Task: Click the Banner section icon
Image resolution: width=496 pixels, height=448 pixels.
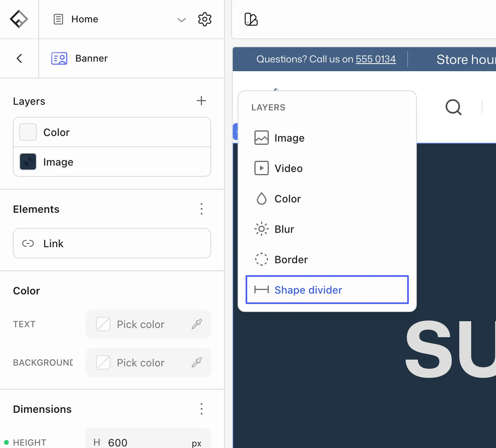Action: tap(59, 58)
